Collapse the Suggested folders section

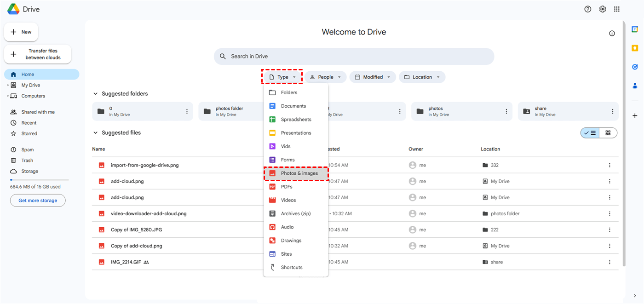pyautogui.click(x=96, y=94)
